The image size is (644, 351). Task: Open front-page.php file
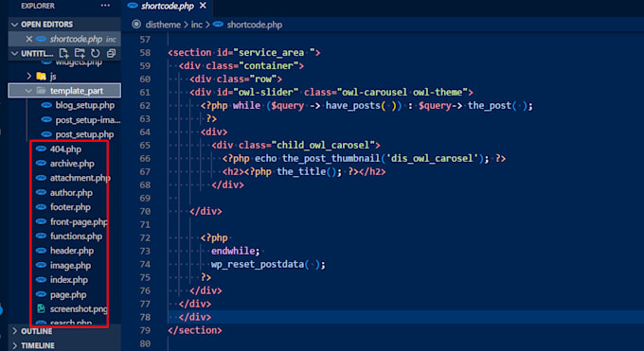point(79,221)
